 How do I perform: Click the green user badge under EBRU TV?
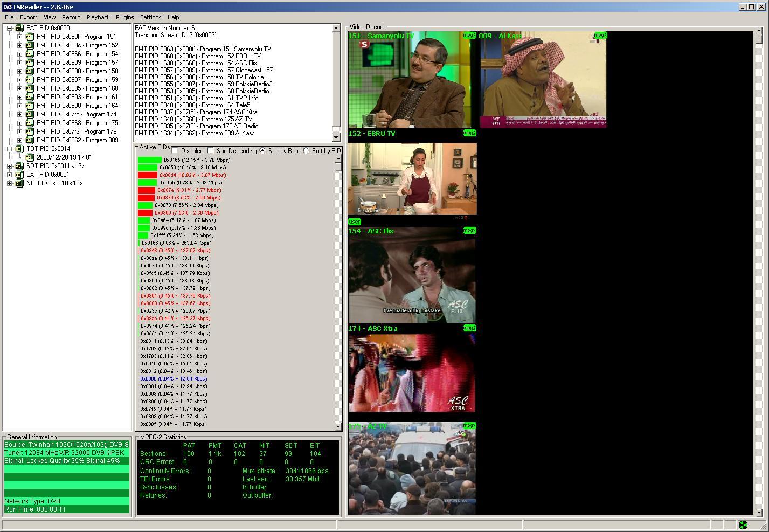(x=355, y=222)
